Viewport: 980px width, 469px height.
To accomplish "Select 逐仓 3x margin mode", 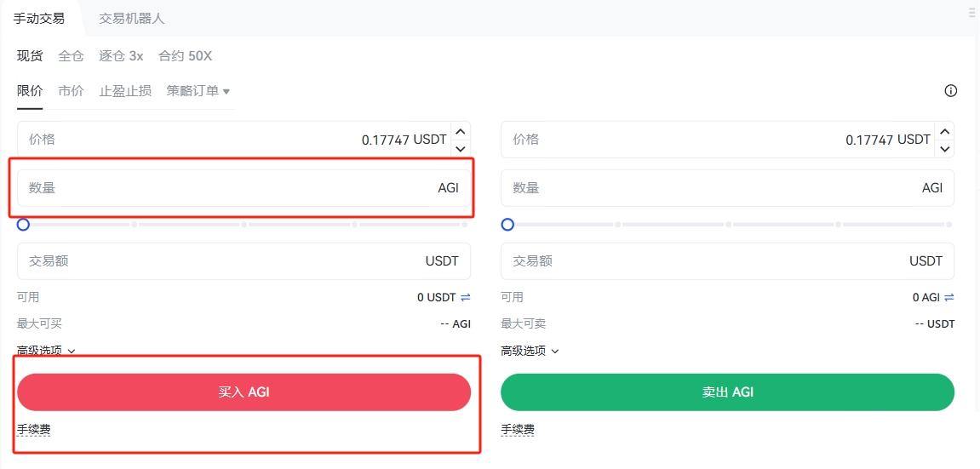I will pyautogui.click(x=121, y=56).
